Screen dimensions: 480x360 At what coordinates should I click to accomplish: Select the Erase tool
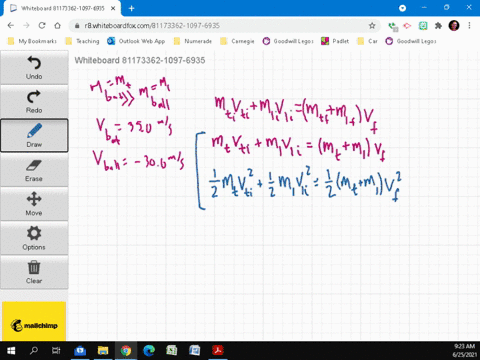coord(34,170)
